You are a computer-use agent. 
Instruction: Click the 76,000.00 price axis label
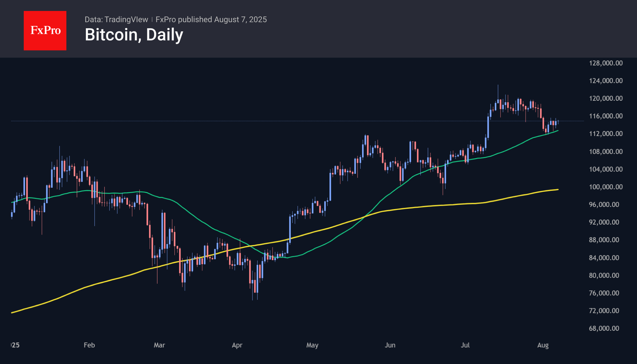point(604,293)
